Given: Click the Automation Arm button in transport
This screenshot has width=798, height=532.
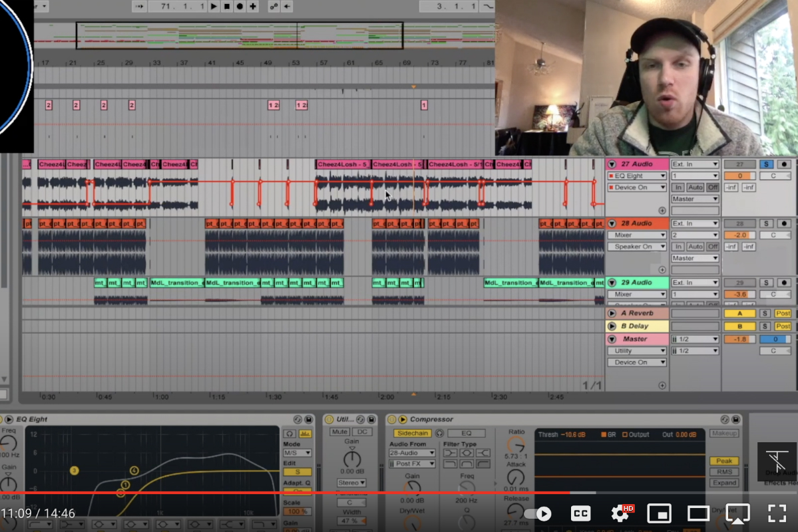Looking at the screenshot, I should pyautogui.click(x=274, y=7).
